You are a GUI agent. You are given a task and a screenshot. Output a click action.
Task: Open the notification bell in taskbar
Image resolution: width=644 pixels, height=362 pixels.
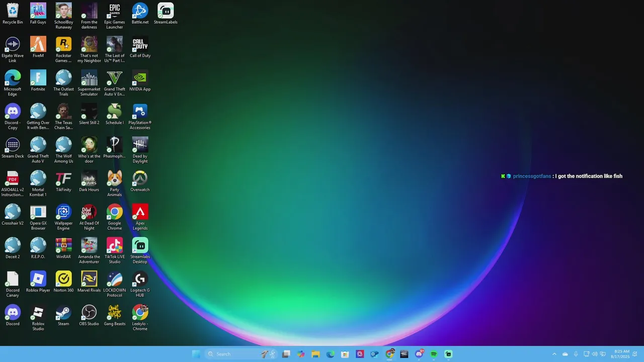pyautogui.click(x=635, y=354)
